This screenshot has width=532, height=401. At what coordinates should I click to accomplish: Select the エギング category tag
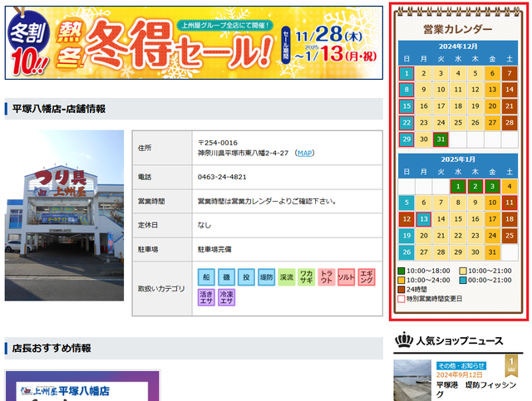367,277
